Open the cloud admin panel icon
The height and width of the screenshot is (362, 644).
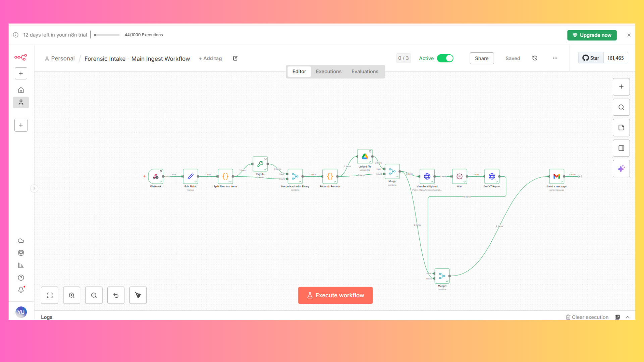click(x=21, y=241)
